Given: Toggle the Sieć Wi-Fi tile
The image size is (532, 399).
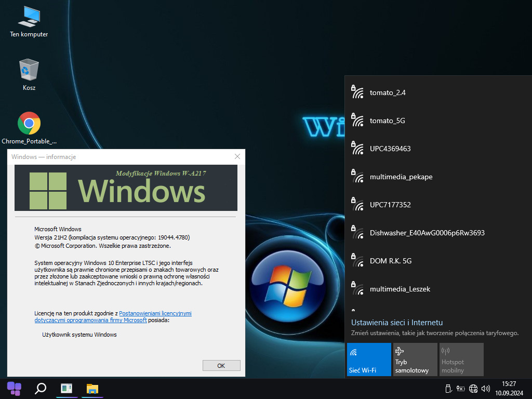Looking at the screenshot, I should 369,359.
